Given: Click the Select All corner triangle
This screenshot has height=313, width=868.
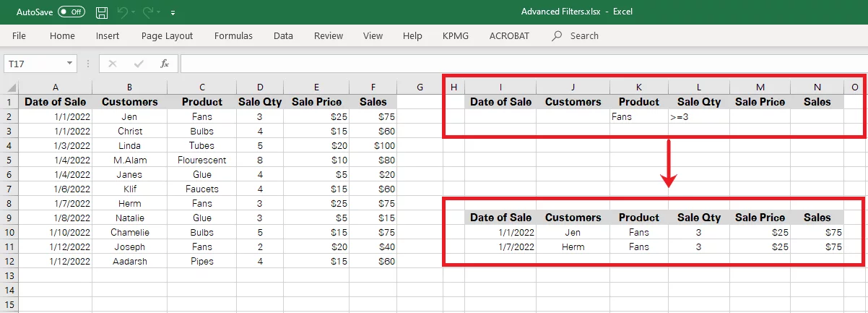Looking at the screenshot, I should click(10, 87).
